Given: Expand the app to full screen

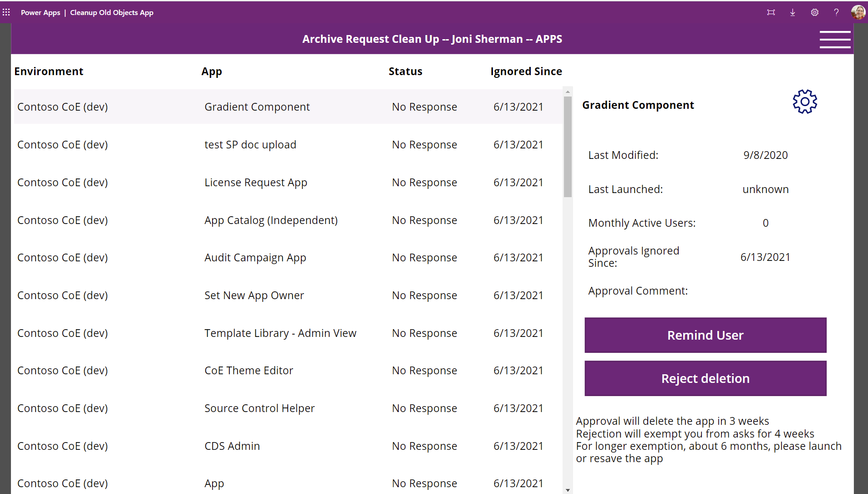Looking at the screenshot, I should [x=771, y=12].
